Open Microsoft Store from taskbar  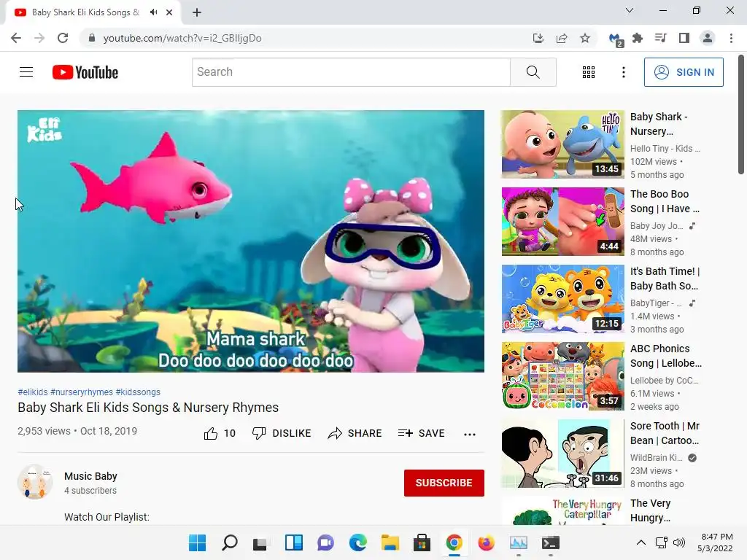coord(422,542)
